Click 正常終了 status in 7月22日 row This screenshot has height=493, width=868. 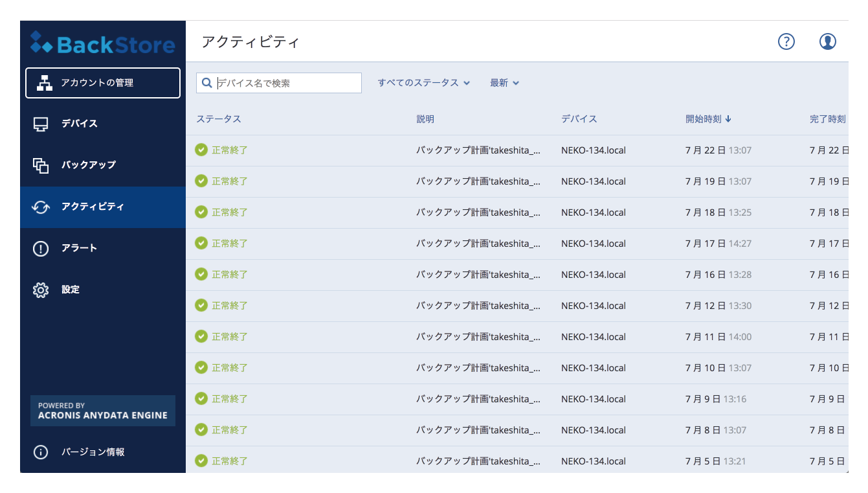click(x=230, y=150)
